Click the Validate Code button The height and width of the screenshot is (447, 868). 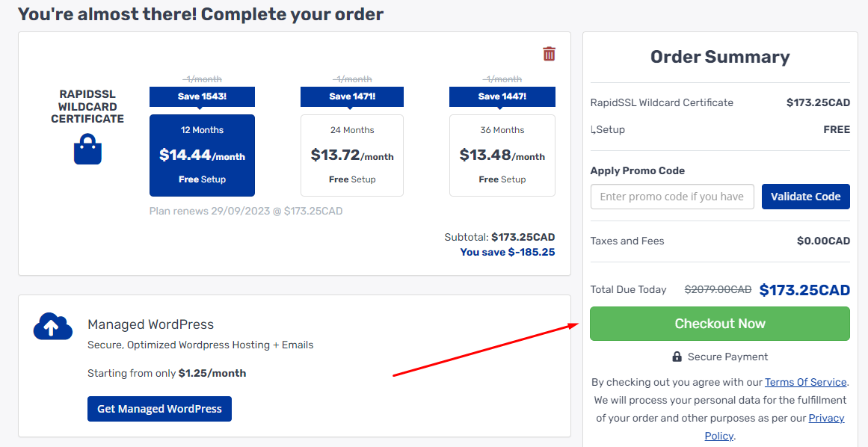(x=805, y=196)
